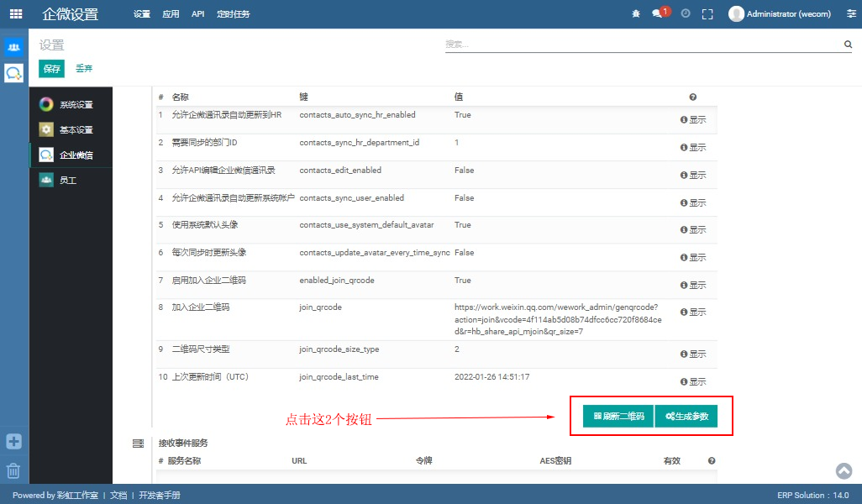Click the join_qrcode URL value cell
The image size is (862, 504).
pos(558,319)
